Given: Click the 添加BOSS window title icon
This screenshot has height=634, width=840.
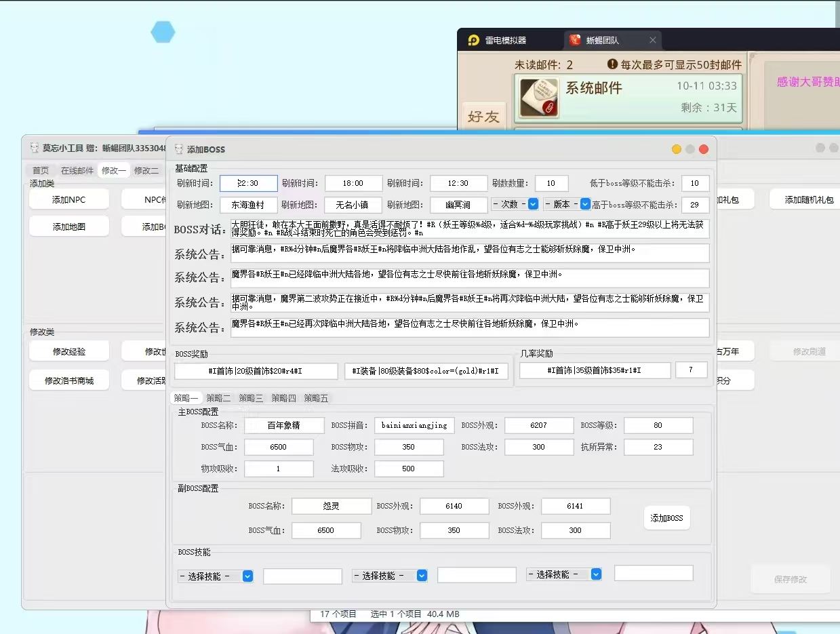Looking at the screenshot, I should coord(179,149).
